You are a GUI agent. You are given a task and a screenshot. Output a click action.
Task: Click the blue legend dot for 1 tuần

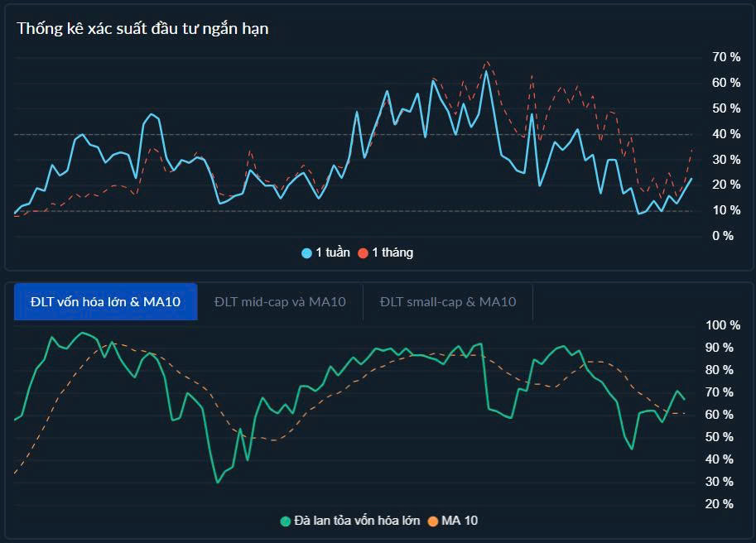point(307,253)
